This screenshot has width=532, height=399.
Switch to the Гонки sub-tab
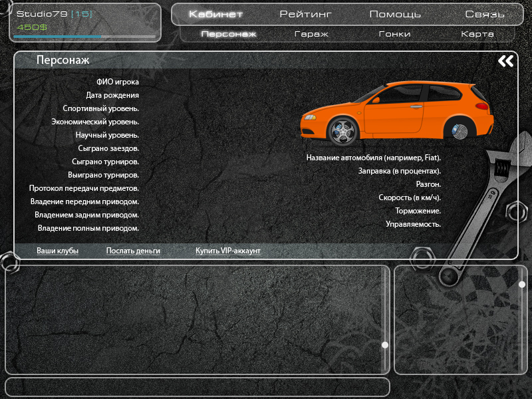pos(394,34)
